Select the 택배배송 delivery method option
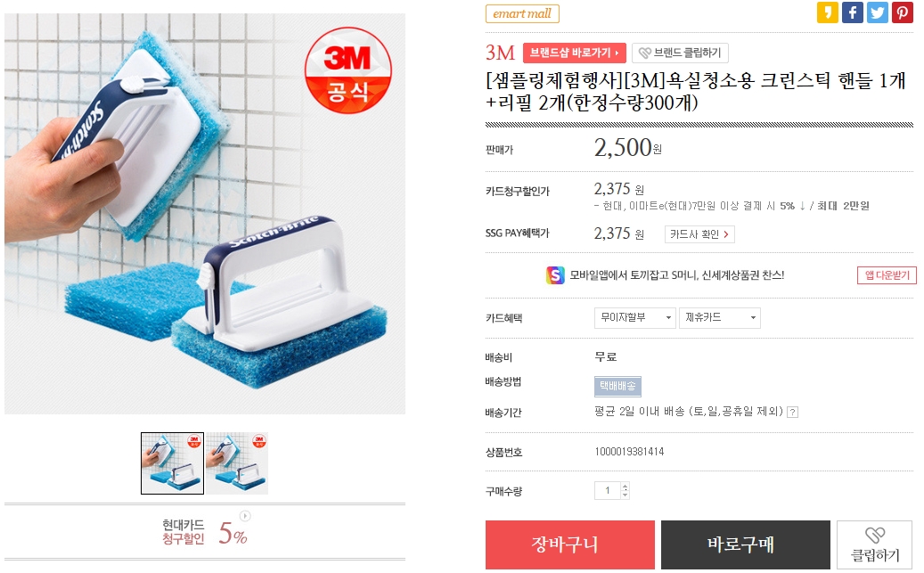924x573 pixels. pos(617,386)
